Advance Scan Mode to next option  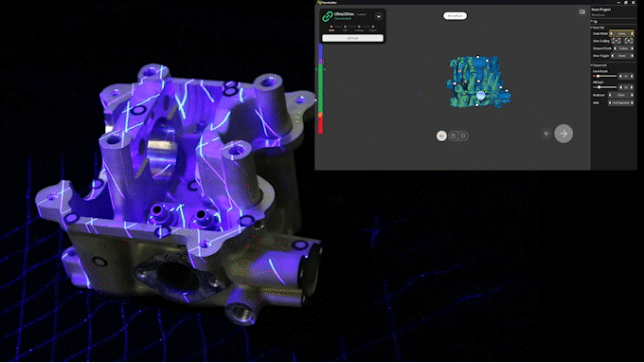pyautogui.click(x=632, y=34)
